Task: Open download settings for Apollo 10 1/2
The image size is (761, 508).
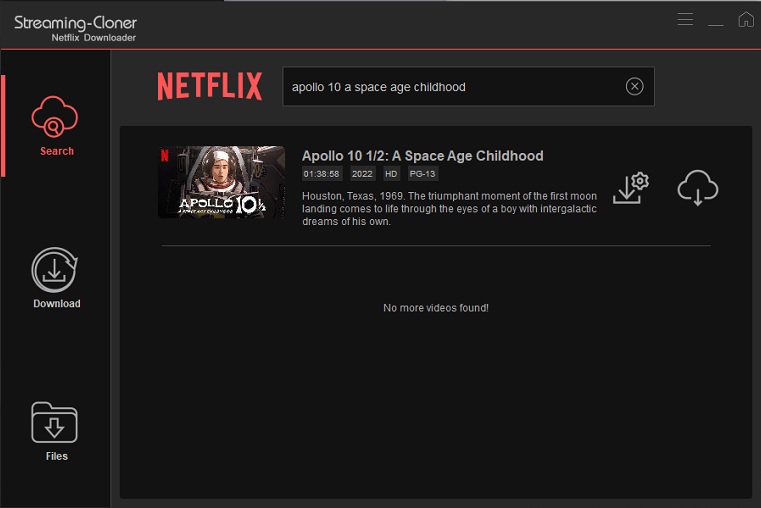Action: 630,188
